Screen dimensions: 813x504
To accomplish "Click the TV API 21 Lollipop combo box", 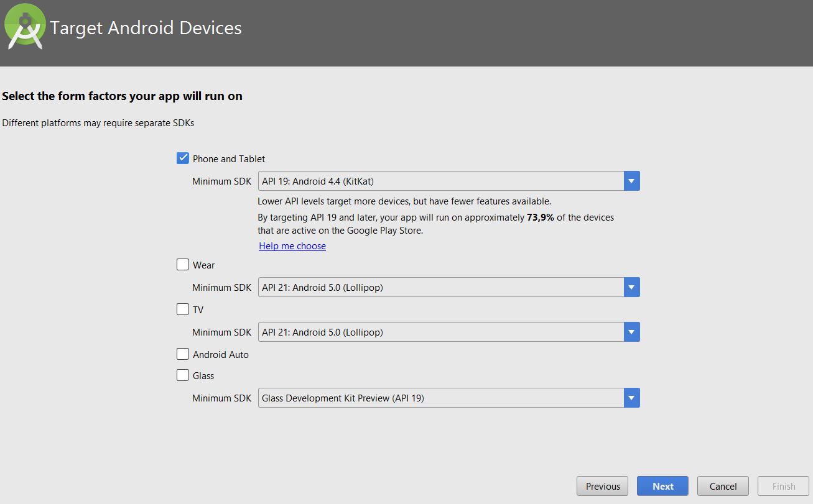I will point(448,332).
